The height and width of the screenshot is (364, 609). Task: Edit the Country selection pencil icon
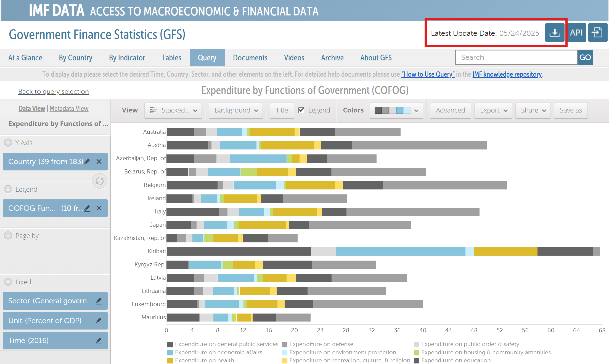[x=87, y=162]
